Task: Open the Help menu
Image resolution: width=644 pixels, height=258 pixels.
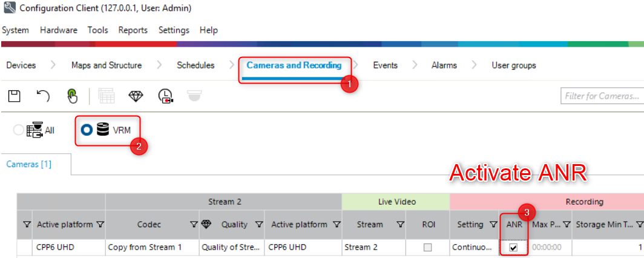Action: pos(209,30)
